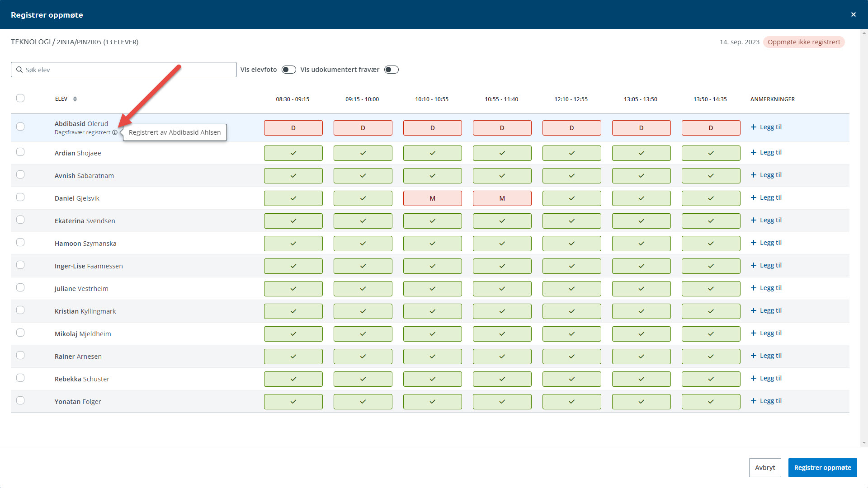Toggle attendance 10:55 cell for Inger-Lise Faannessen
The height and width of the screenshot is (488, 868).
click(x=502, y=266)
